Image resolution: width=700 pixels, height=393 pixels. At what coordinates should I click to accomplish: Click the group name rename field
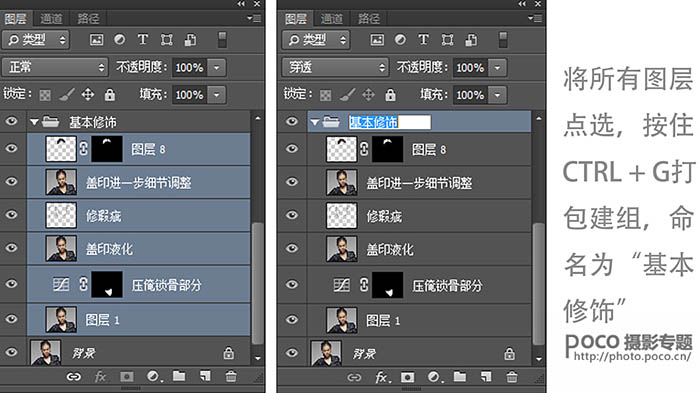pyautogui.click(x=390, y=122)
